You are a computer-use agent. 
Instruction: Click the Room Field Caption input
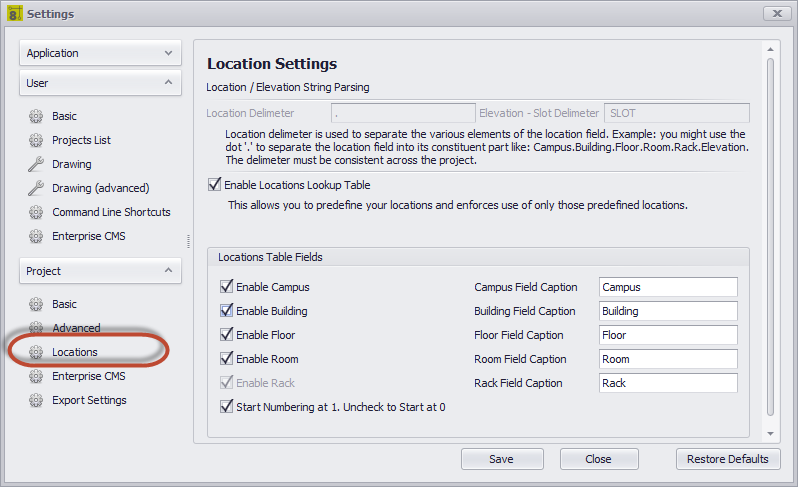668,359
